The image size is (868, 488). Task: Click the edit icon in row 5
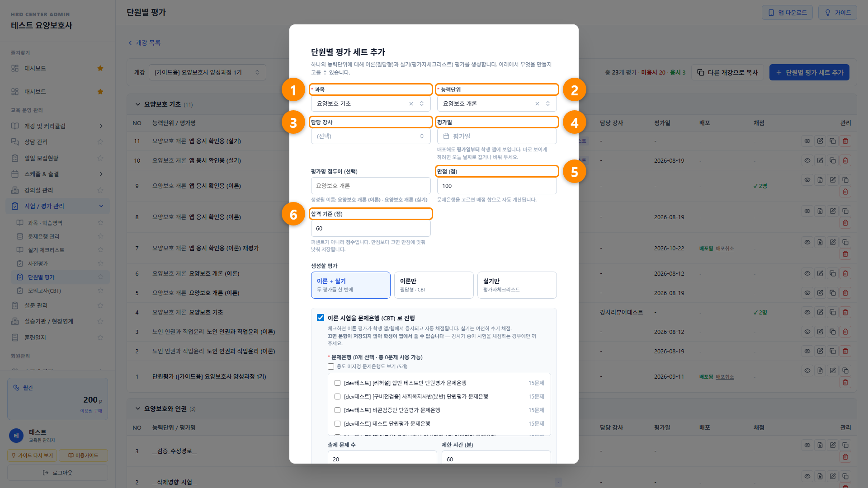tap(820, 293)
